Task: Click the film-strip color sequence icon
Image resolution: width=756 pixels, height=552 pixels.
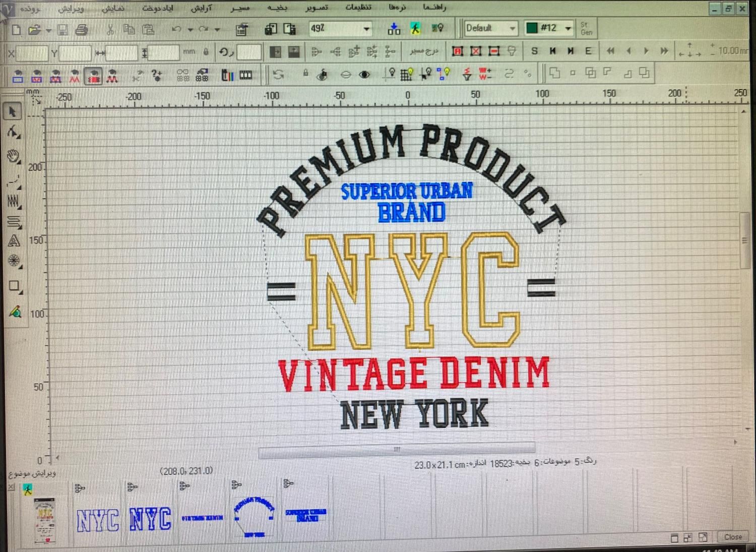Action: 245,76
